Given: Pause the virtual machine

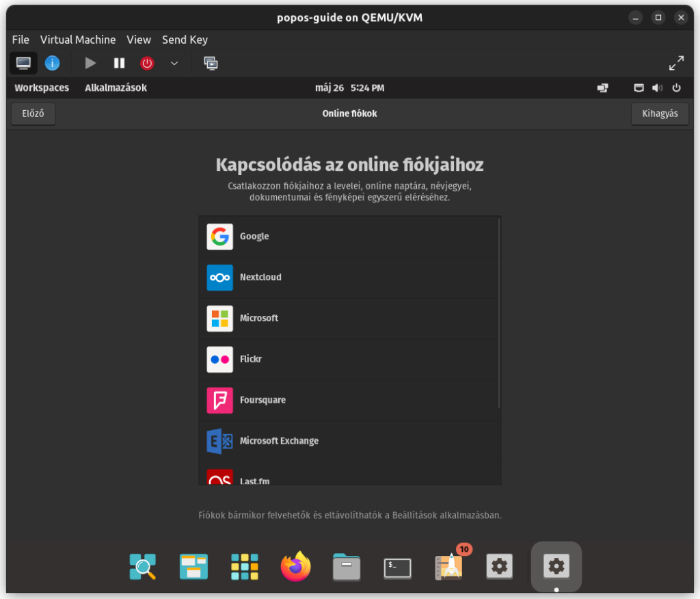Looking at the screenshot, I should coord(119,63).
